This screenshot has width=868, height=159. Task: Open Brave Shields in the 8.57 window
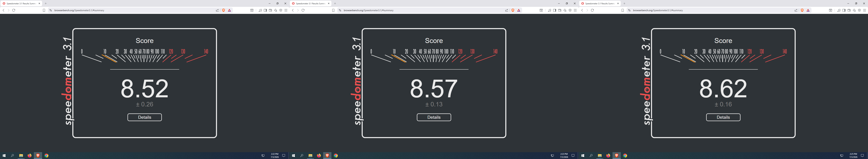tap(513, 10)
